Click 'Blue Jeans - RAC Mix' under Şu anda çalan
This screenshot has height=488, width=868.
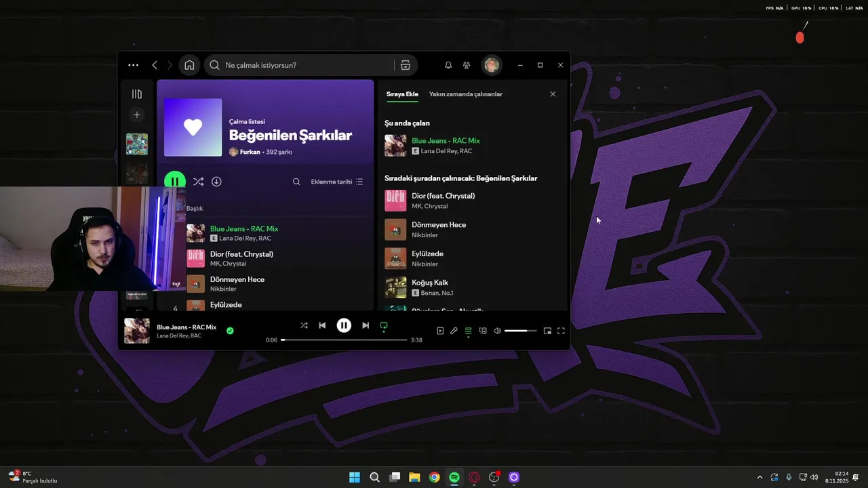tap(446, 141)
